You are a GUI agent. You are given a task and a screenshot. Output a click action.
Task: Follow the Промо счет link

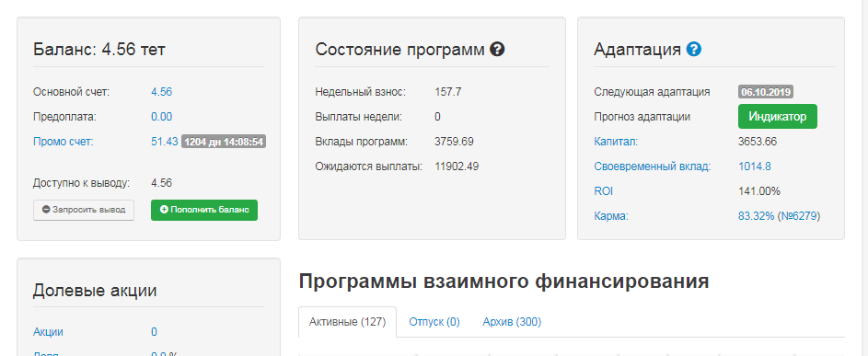(x=64, y=142)
